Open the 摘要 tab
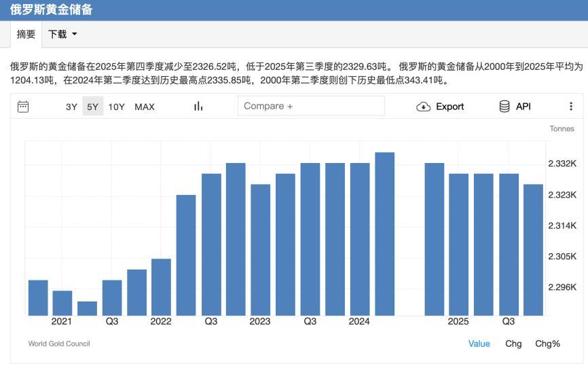Screen dimensions: 588x368 point(26,34)
